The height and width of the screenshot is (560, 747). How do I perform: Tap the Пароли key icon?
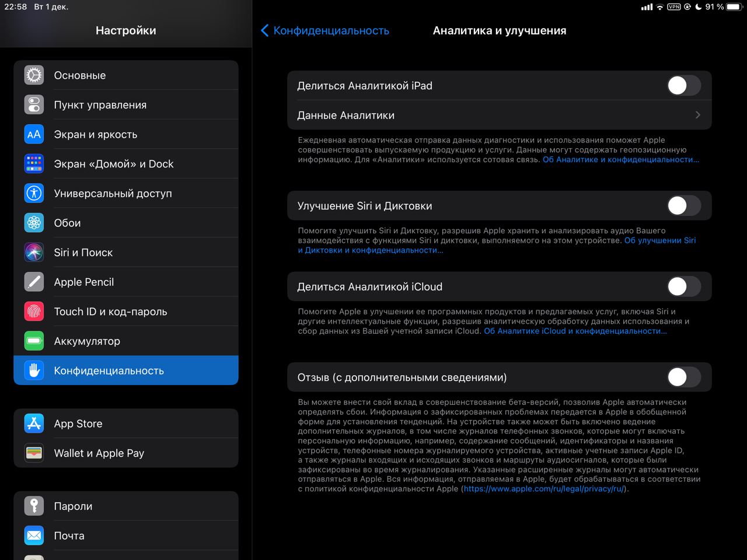(34, 506)
